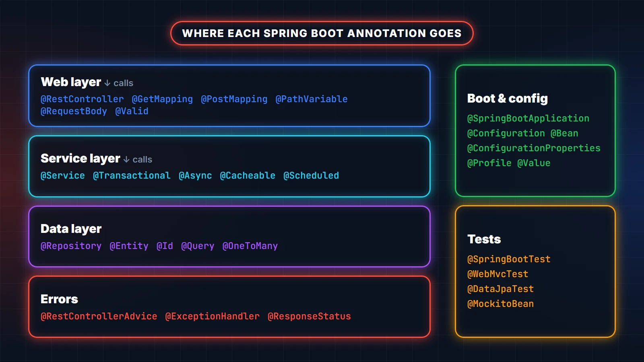Select the @Configuration annotation
Image resolution: width=644 pixels, height=362 pixels.
coord(506,133)
